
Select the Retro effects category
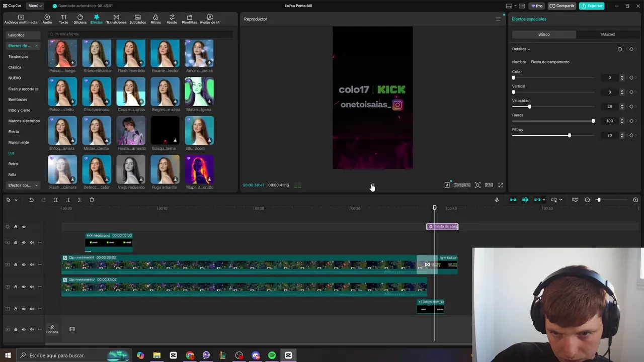point(13,163)
